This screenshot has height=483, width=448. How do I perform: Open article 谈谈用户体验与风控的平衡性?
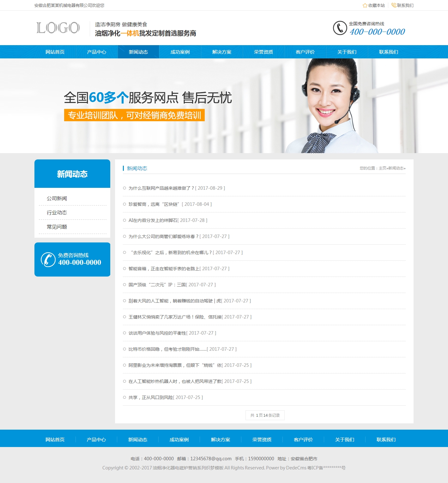pos(157,333)
